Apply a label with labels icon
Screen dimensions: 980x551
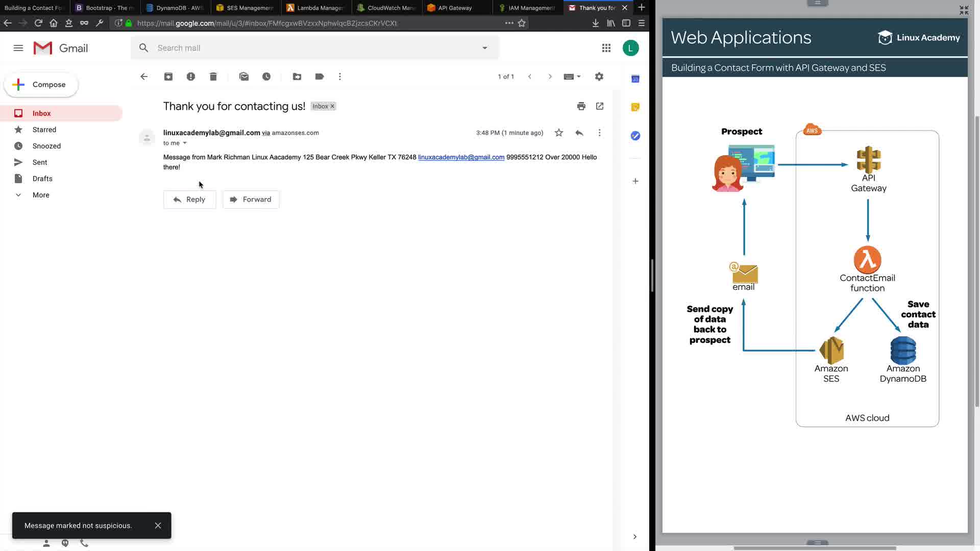[x=320, y=77]
